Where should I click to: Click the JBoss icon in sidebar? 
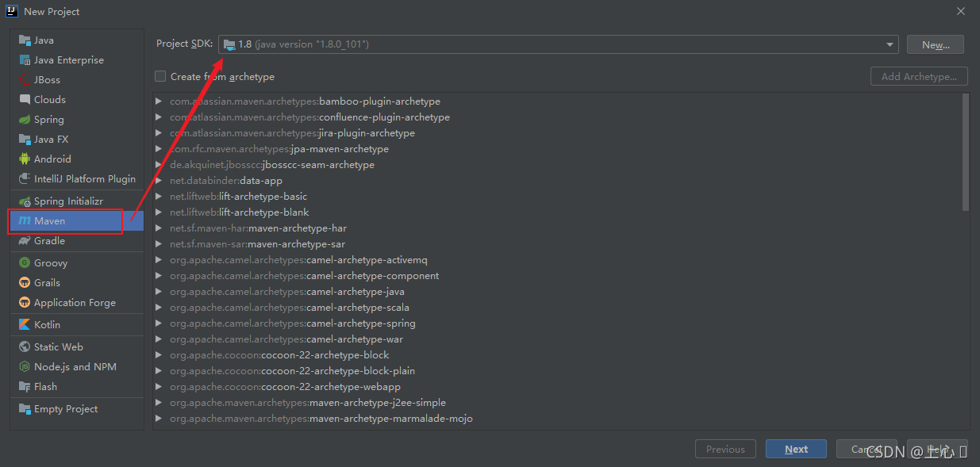[25, 79]
